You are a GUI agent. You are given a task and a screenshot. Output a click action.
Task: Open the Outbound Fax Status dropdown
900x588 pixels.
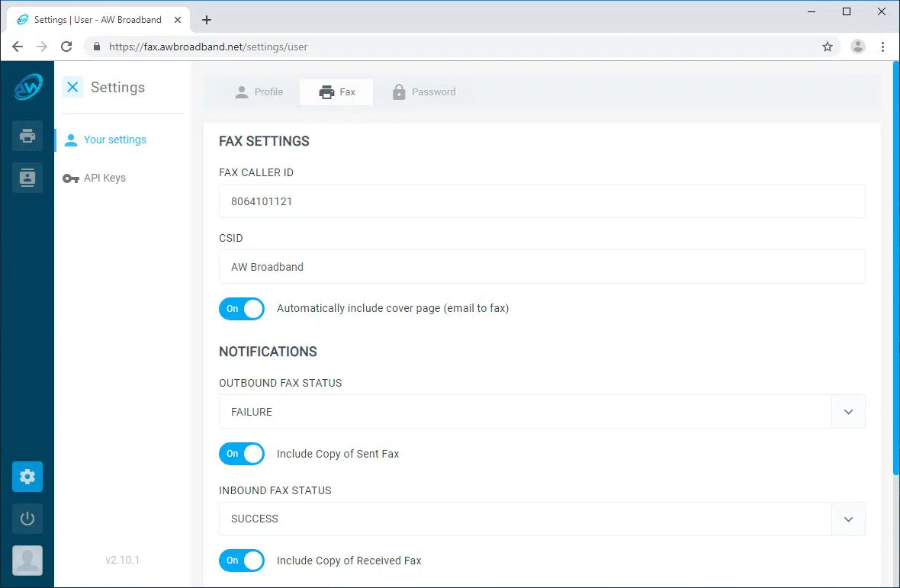[x=542, y=412]
